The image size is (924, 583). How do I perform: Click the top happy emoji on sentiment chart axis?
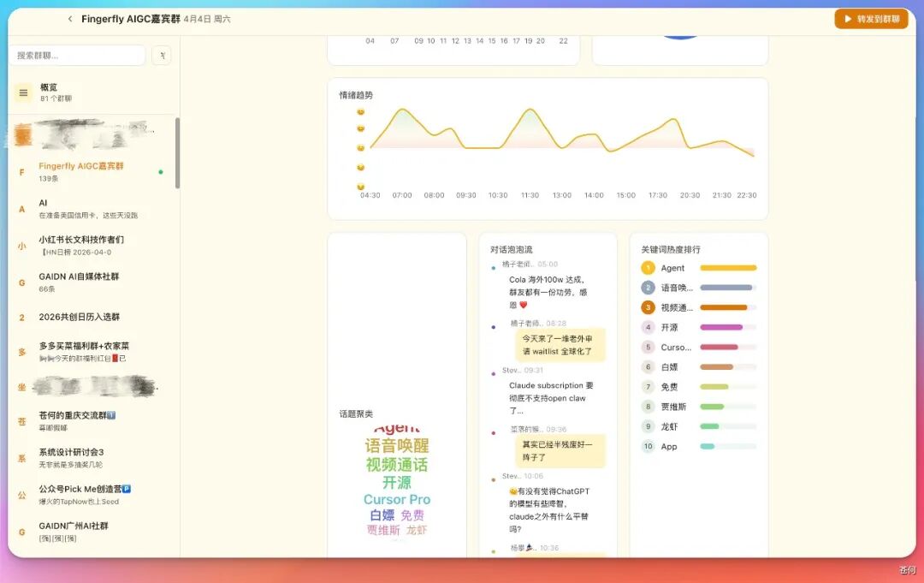(359, 111)
